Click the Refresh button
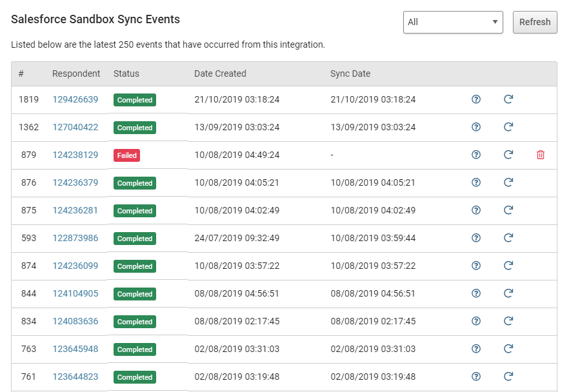Viewport: 571px width, 392px height. point(535,22)
